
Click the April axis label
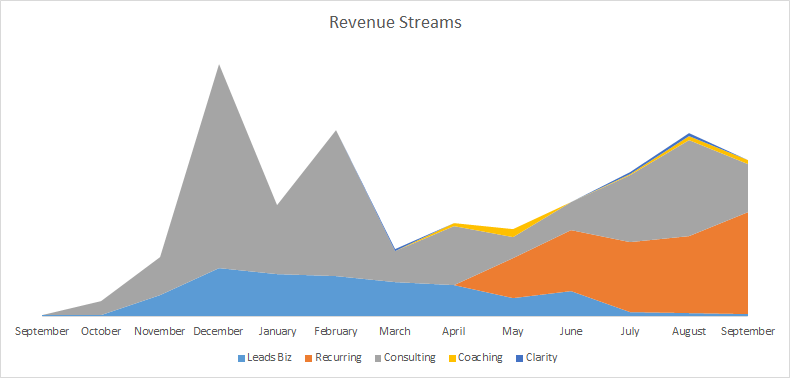(x=453, y=332)
